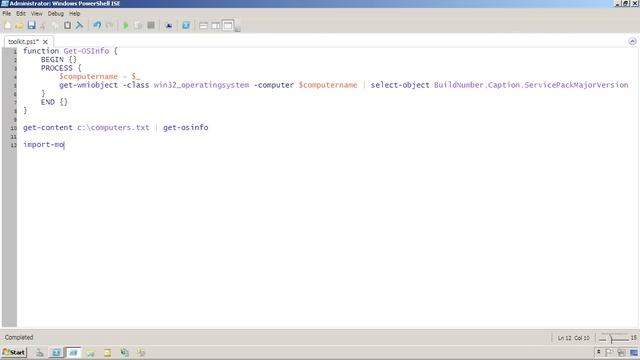Copy the selected text
This screenshot has width=640, height=360.
click(x=55, y=25)
